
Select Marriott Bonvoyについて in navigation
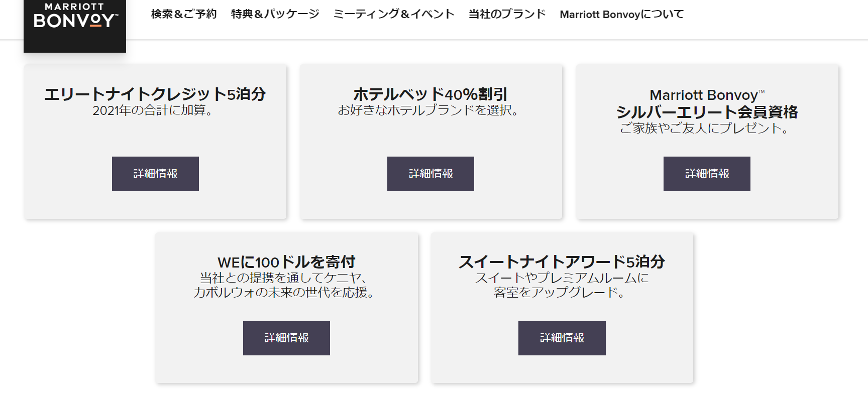(621, 14)
